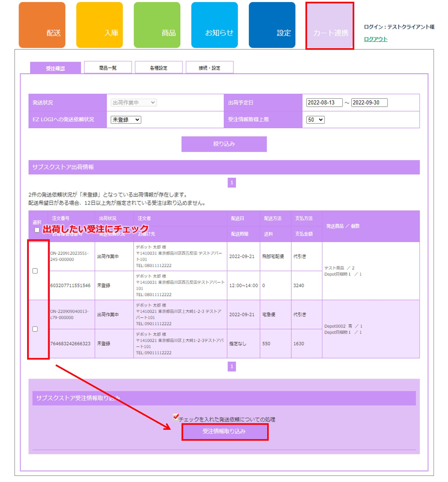Go to page 1 below table
This screenshot has width=448, height=482.
click(x=231, y=366)
